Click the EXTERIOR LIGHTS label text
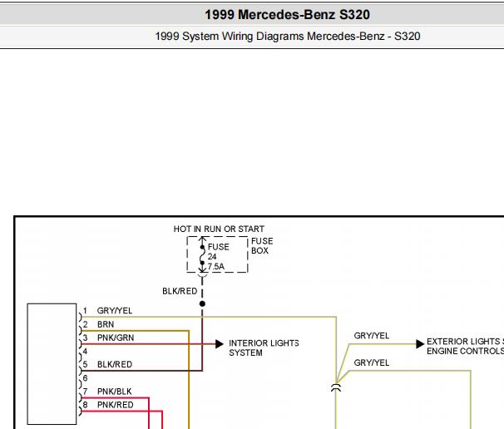 pos(465,341)
